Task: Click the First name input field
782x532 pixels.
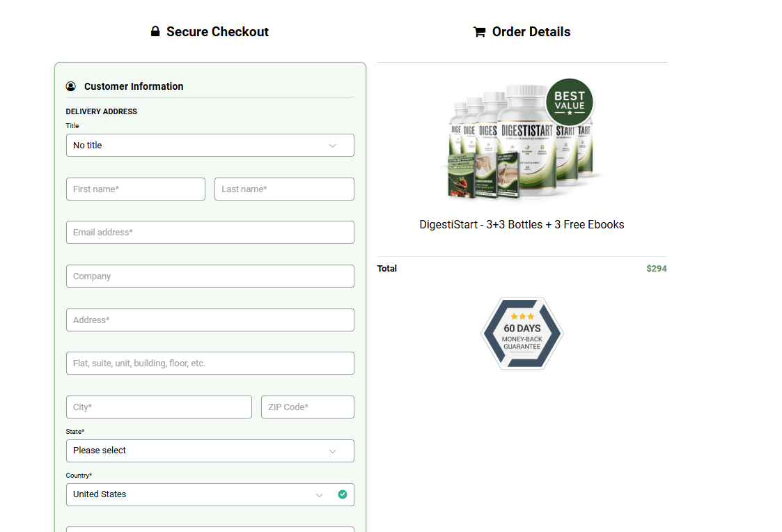Action: [x=135, y=189]
